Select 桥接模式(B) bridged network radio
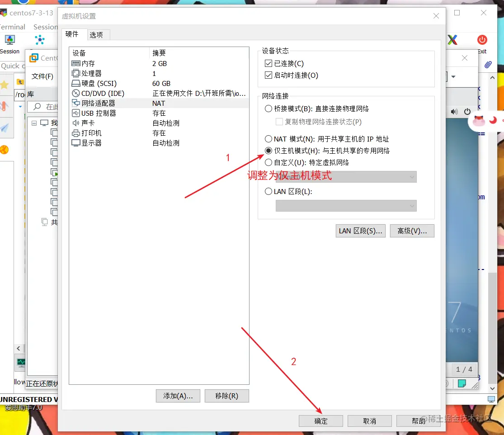Screen dimensions: 504x435 (x=268, y=109)
